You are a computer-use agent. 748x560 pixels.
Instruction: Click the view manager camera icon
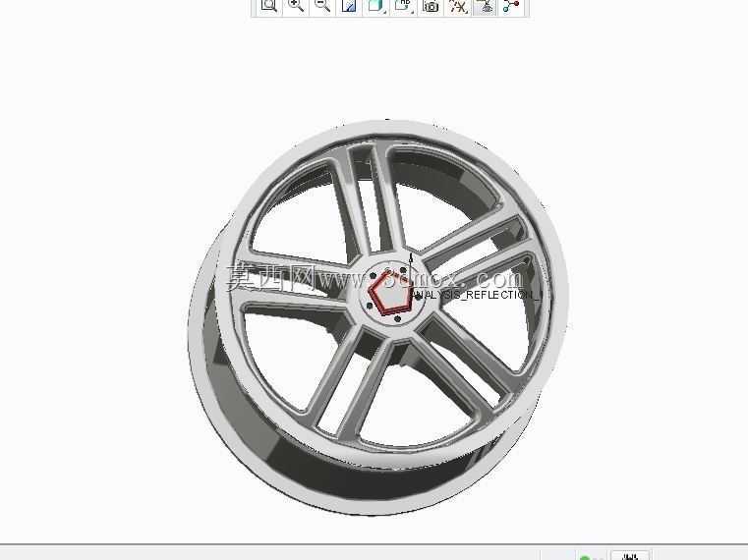click(431, 6)
